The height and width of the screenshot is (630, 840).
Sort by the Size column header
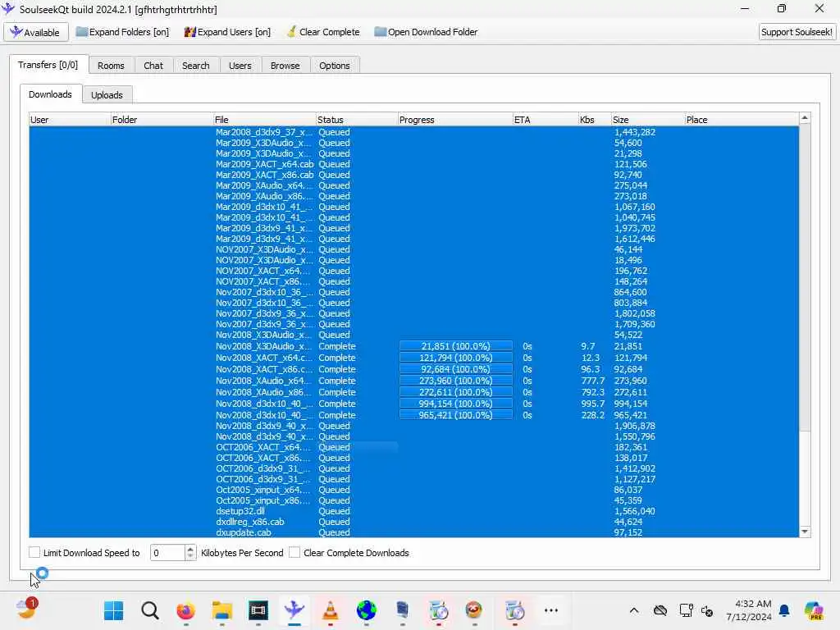coord(648,120)
